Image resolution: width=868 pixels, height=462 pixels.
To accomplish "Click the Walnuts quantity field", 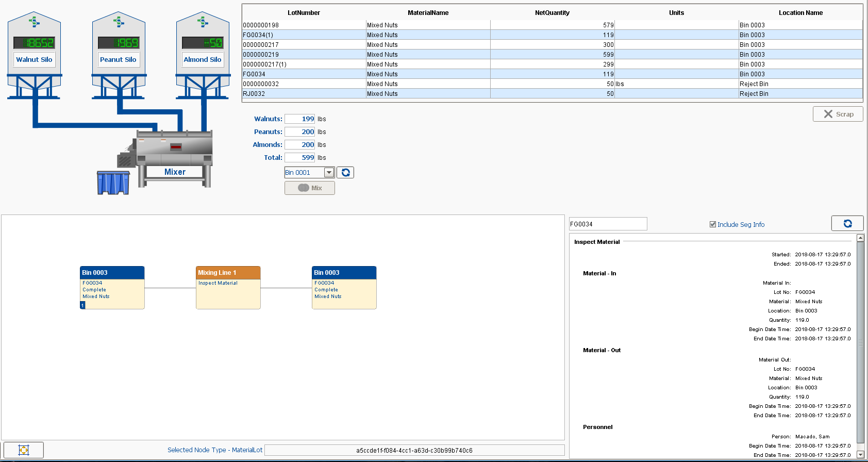I will [x=299, y=119].
